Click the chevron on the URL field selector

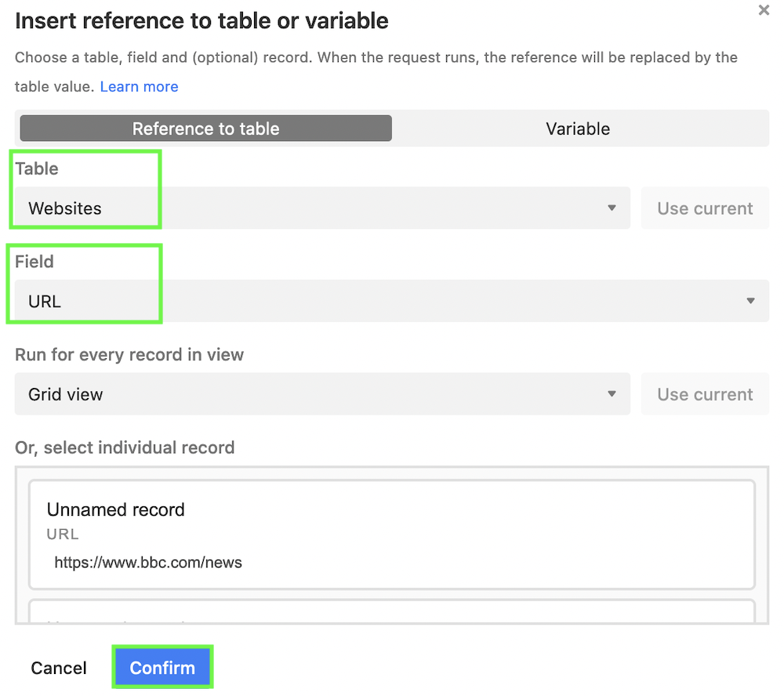[x=751, y=301]
